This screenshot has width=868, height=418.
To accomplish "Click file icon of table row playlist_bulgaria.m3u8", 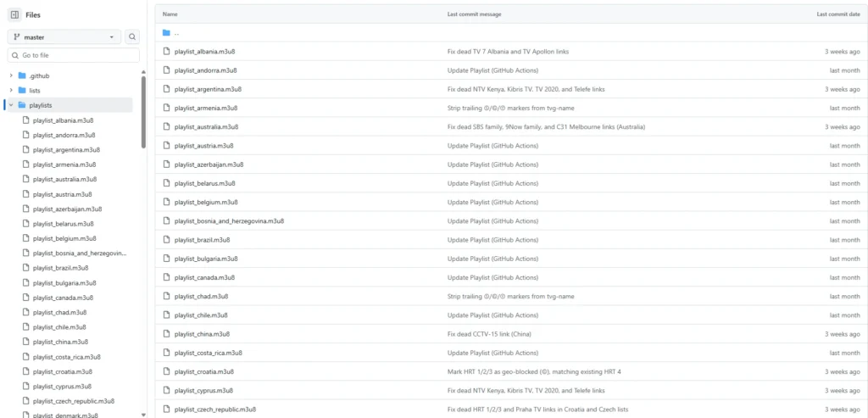I will tap(166, 259).
